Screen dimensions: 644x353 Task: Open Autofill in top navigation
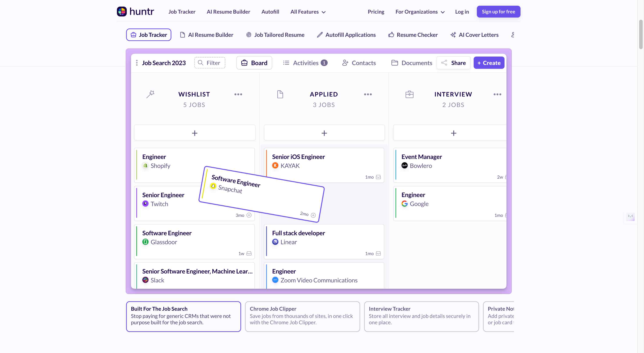pyautogui.click(x=270, y=12)
